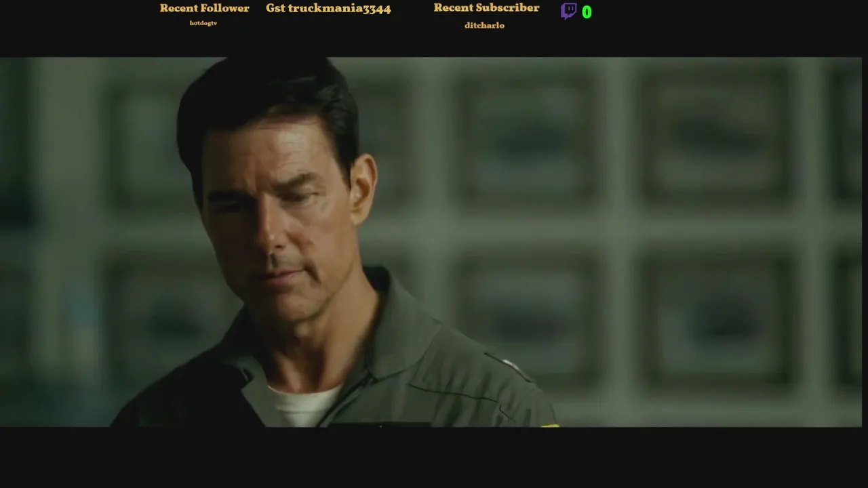This screenshot has width=868, height=488.
Task: Click the follower name 'hotdogtv'
Action: click(x=203, y=23)
